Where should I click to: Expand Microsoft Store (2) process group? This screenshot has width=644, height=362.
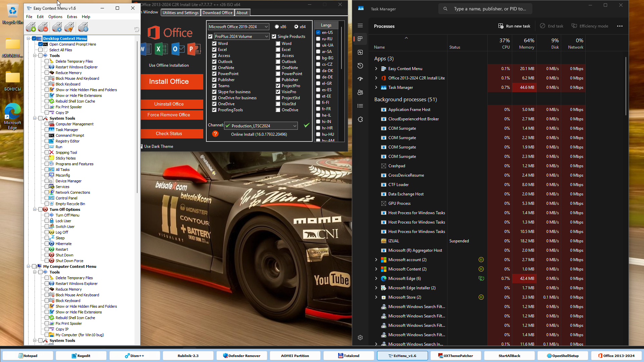coord(376,297)
